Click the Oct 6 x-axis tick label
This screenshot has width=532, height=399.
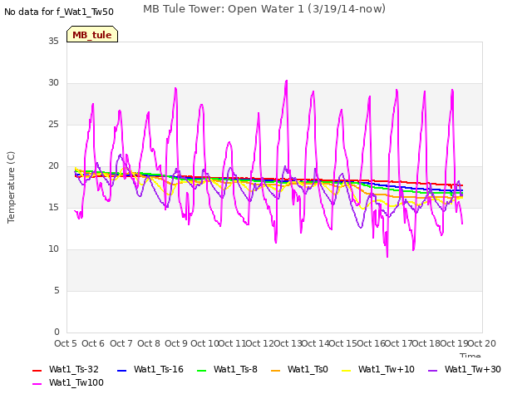click(x=93, y=343)
